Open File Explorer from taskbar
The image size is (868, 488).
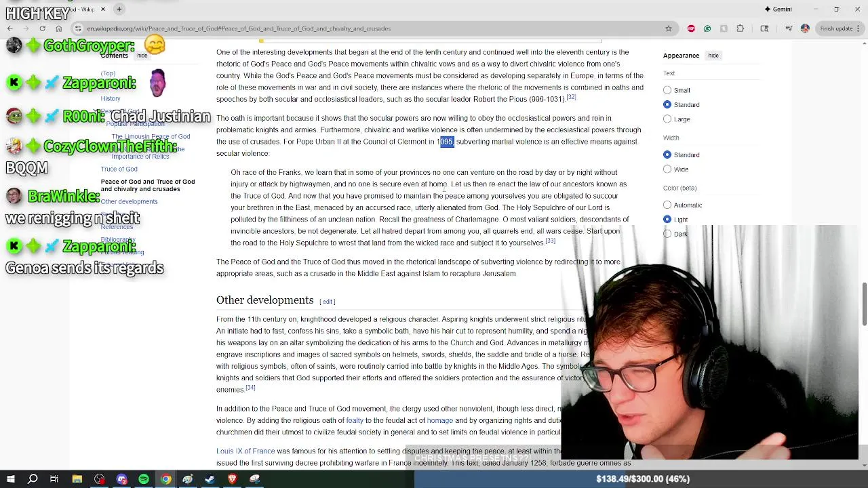pos(77,479)
